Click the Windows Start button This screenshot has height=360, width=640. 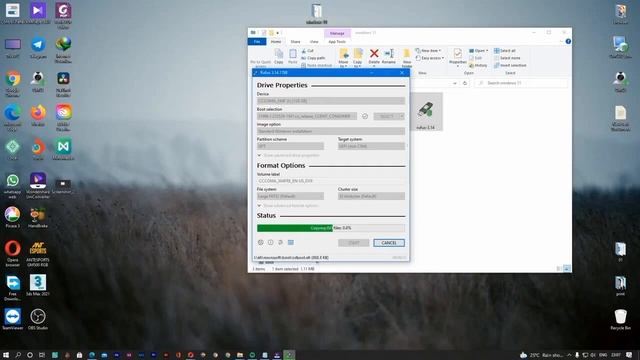pos(6,355)
